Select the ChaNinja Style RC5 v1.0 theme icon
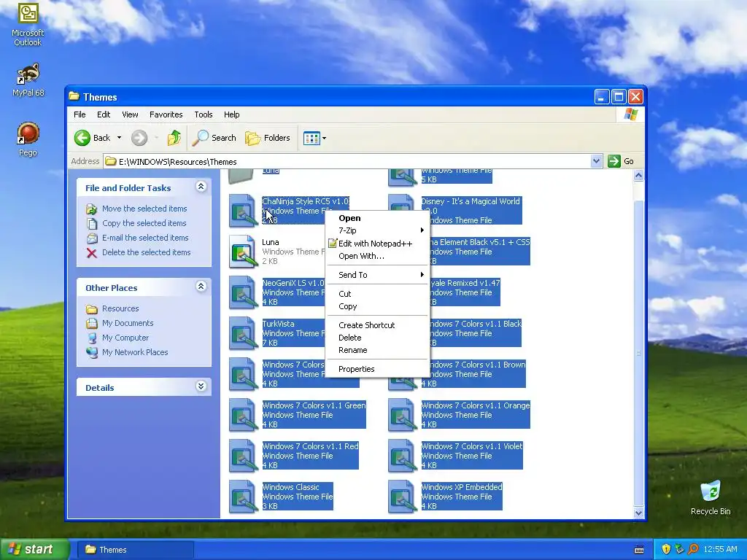 (x=244, y=211)
